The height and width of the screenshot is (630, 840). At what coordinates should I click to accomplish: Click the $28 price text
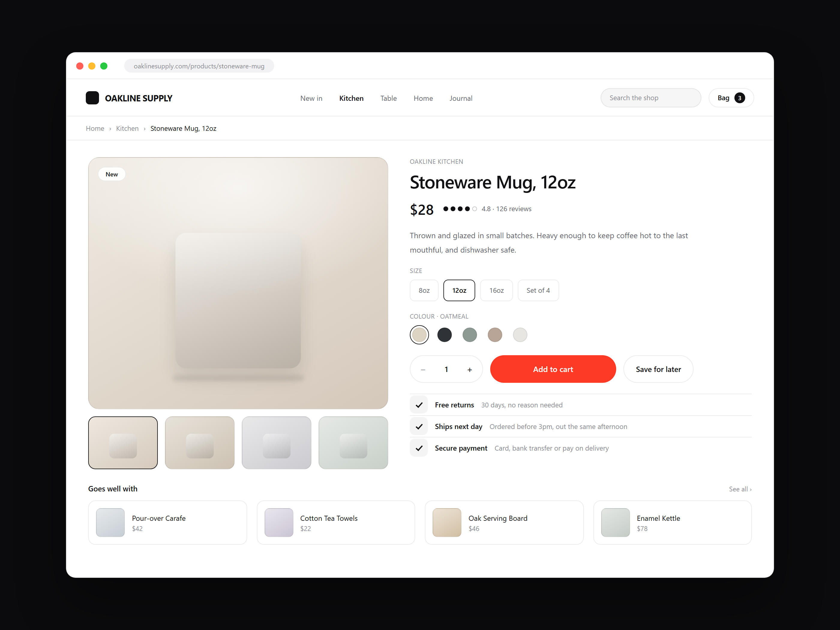coord(421,210)
